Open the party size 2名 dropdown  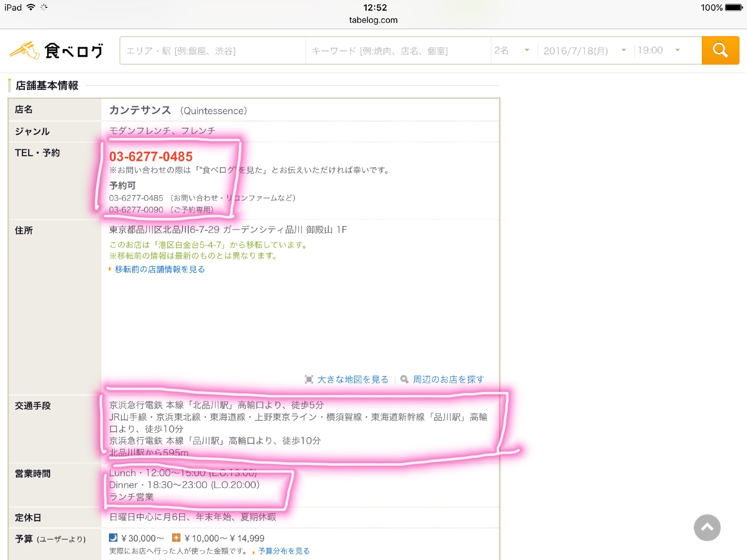tap(512, 51)
